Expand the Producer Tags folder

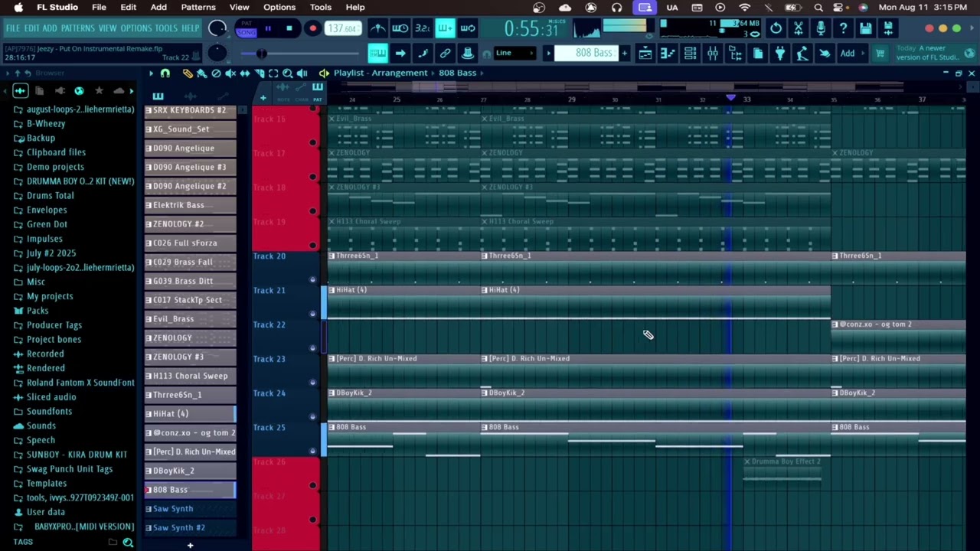[x=54, y=325]
